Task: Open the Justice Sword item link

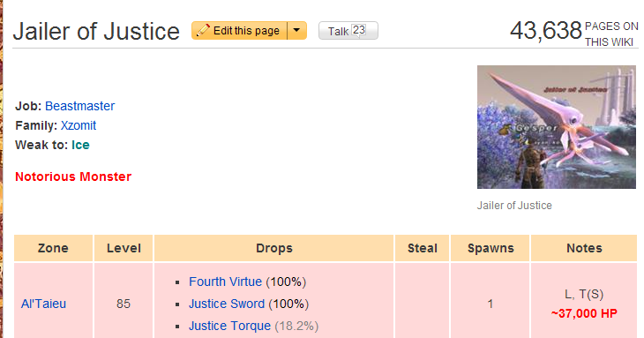Action: tap(227, 304)
